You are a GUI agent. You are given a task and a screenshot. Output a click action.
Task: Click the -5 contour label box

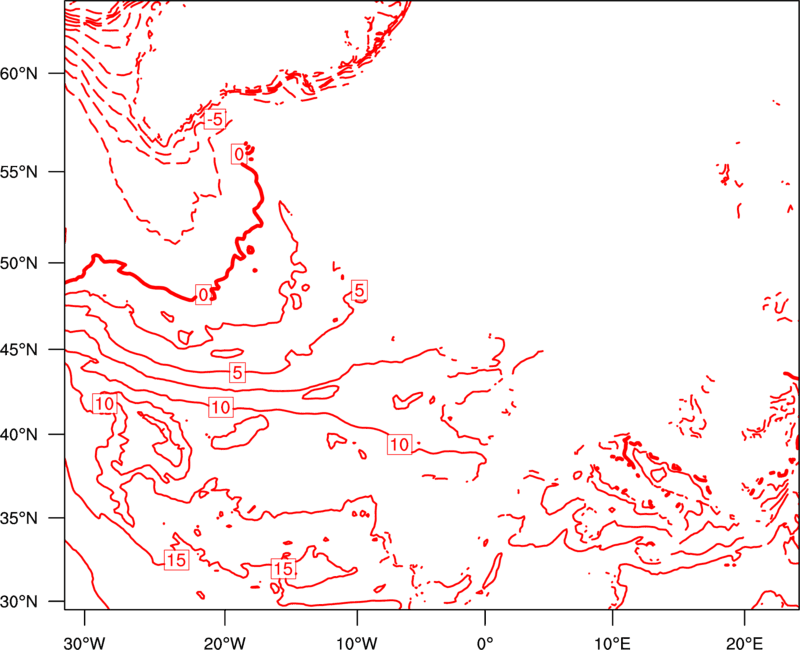tap(215, 119)
